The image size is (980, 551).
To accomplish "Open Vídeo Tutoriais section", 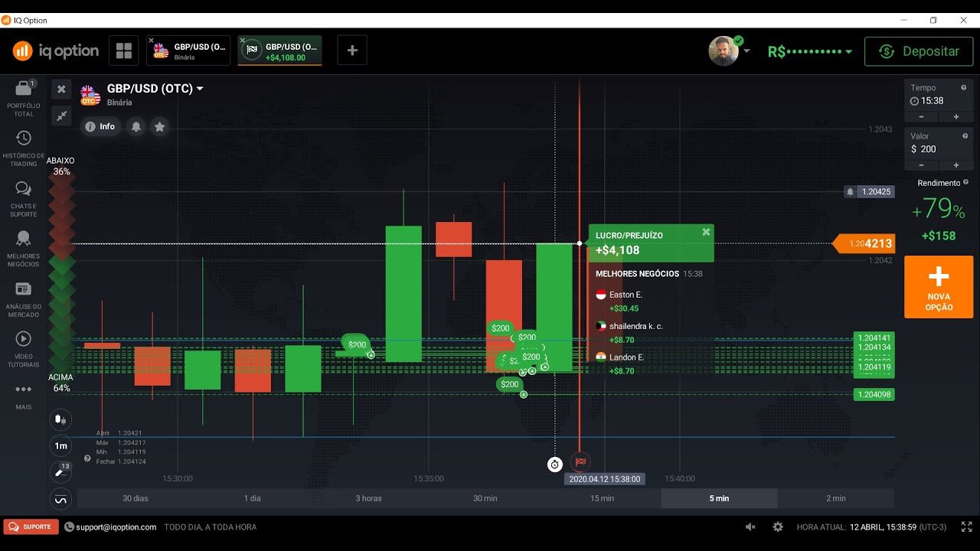I will tap(24, 350).
